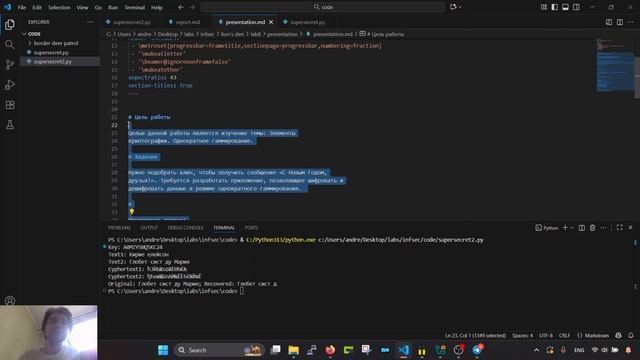
Task: Click the lightbulb code action icon
Action: pyautogui.click(x=131, y=211)
